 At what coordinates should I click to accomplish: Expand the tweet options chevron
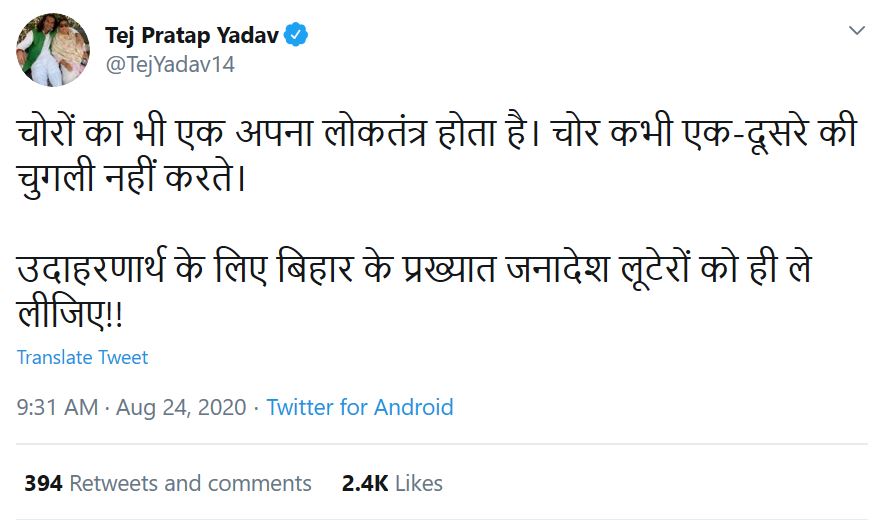click(x=857, y=30)
